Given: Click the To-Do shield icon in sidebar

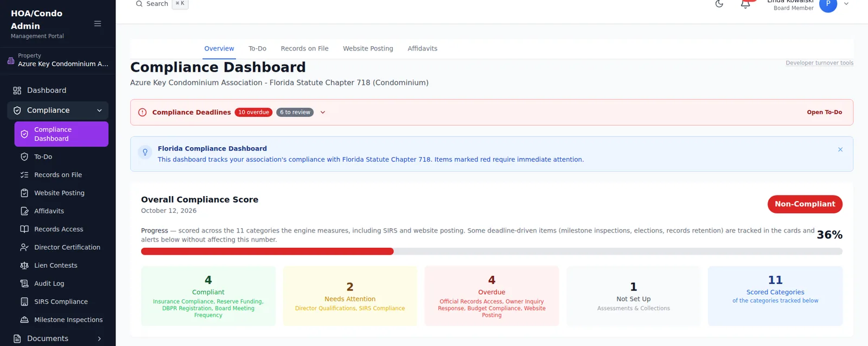Looking at the screenshot, I should pos(24,157).
